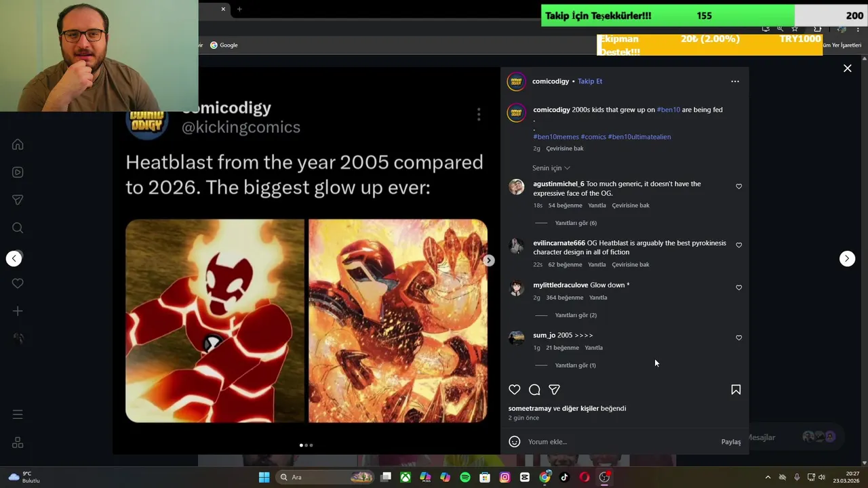Open profile avatar in the sidebar
This screenshot has height=488, width=868.
(x=18, y=338)
